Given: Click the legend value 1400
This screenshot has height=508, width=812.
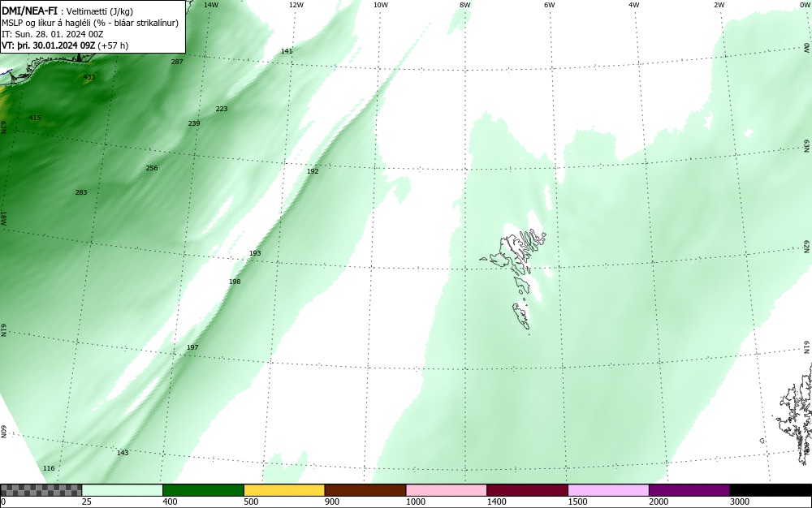Looking at the screenshot, I should click(497, 502).
